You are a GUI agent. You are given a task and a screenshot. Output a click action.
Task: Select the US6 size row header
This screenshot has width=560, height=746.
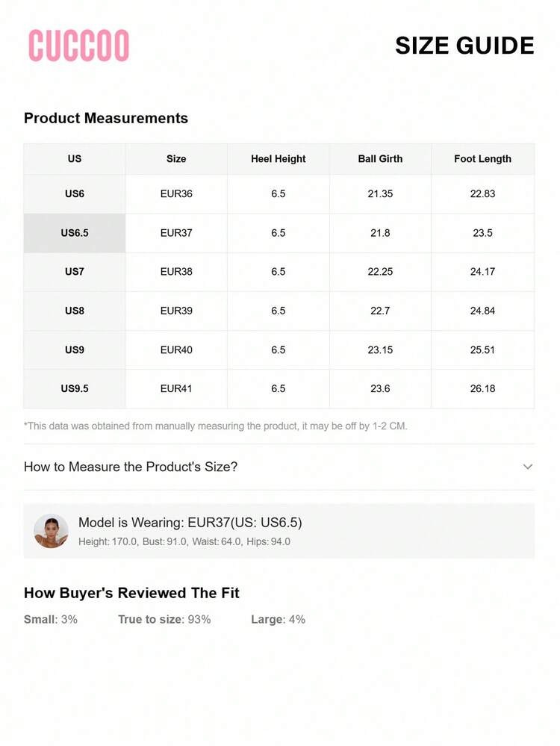pos(75,194)
